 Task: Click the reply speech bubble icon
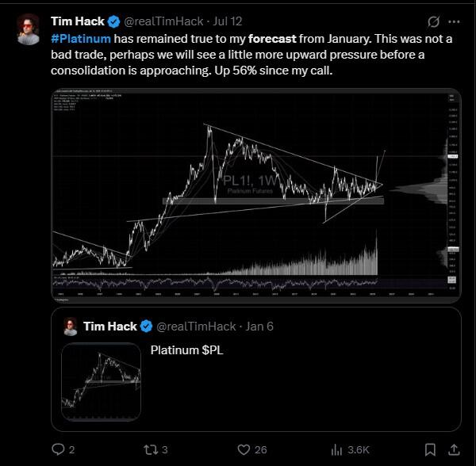pos(57,449)
